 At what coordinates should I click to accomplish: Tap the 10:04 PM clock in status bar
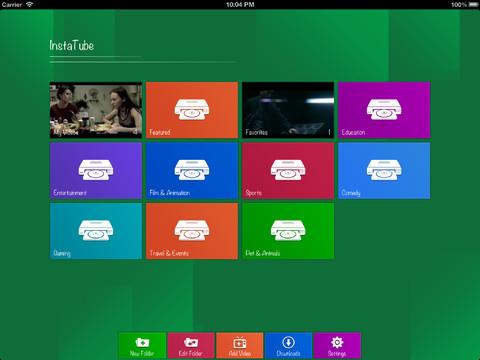click(240, 4)
